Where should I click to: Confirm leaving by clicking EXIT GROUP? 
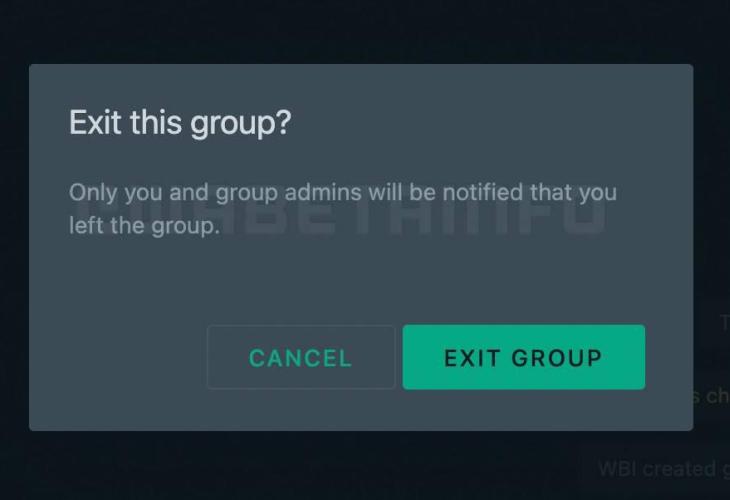(524, 357)
